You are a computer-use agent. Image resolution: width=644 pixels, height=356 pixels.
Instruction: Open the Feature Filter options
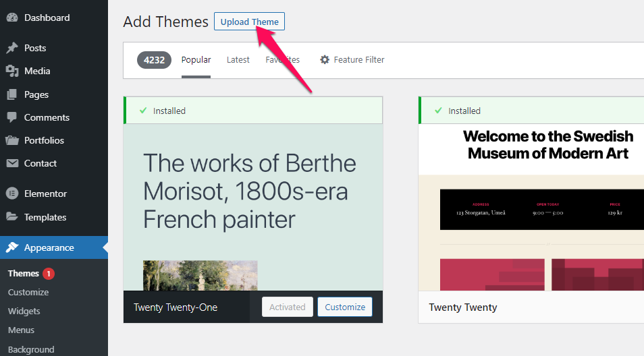(x=352, y=60)
